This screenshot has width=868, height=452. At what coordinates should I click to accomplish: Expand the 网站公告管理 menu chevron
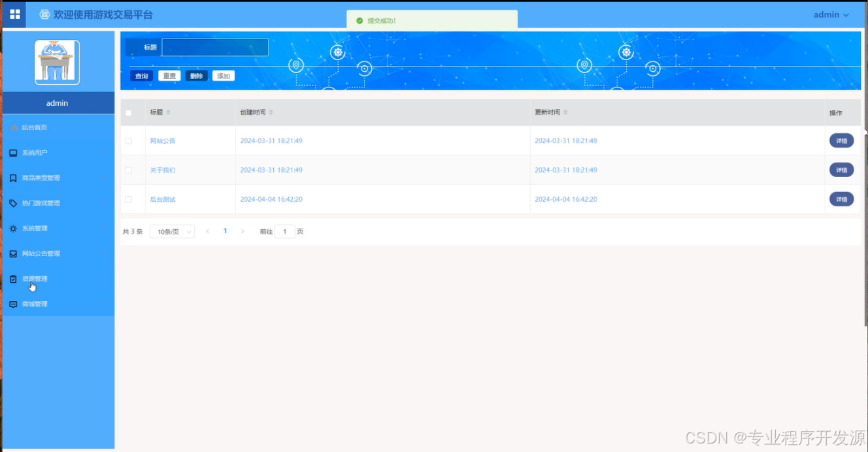click(103, 253)
